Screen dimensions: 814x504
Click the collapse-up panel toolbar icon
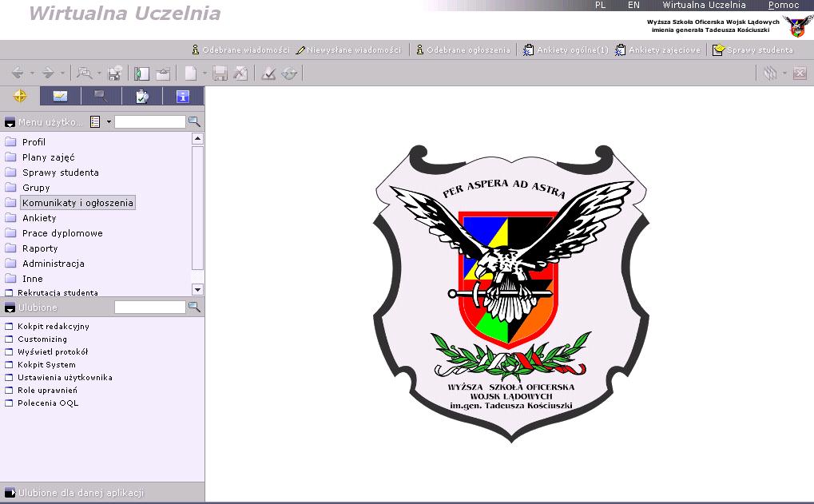(163, 73)
